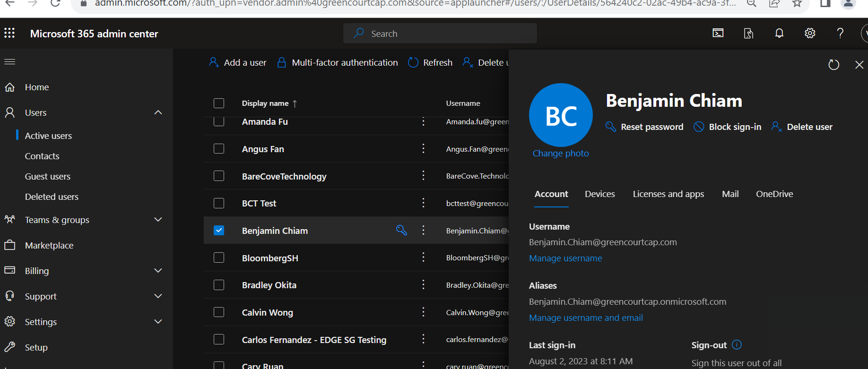Collapse the navigation menu hamburger icon
Screen dimensions: 868x369
click(x=10, y=61)
